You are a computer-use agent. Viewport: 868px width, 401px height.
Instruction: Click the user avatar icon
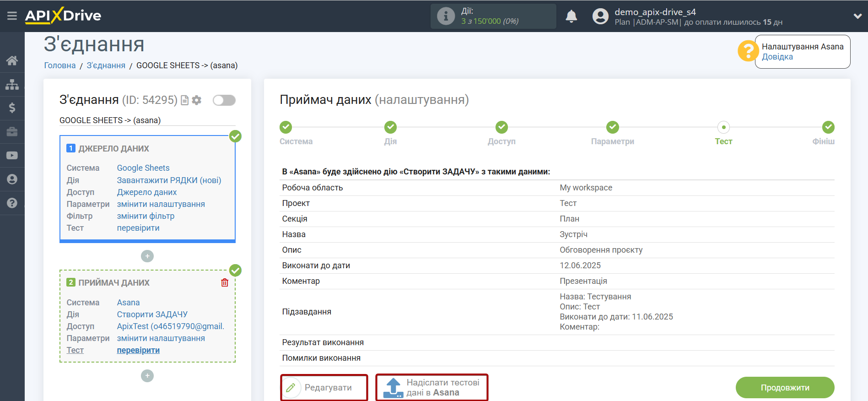(600, 16)
